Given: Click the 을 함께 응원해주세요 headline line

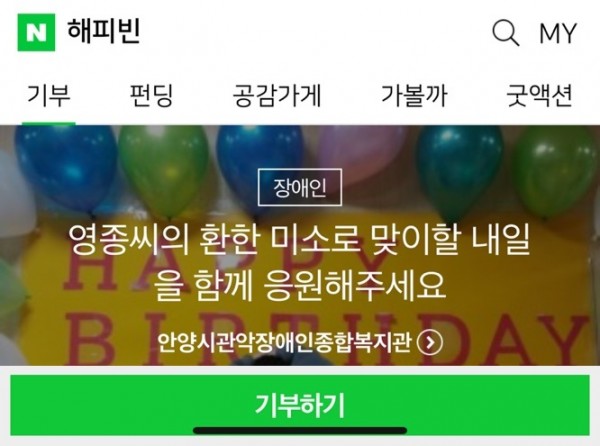Looking at the screenshot, I should (x=300, y=285).
